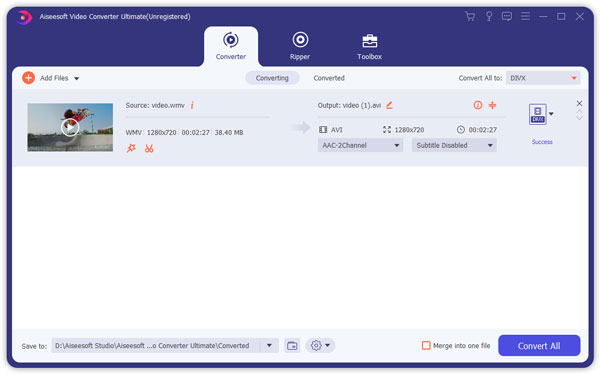
Task: Switch to the Toolbox tab
Action: click(x=369, y=47)
